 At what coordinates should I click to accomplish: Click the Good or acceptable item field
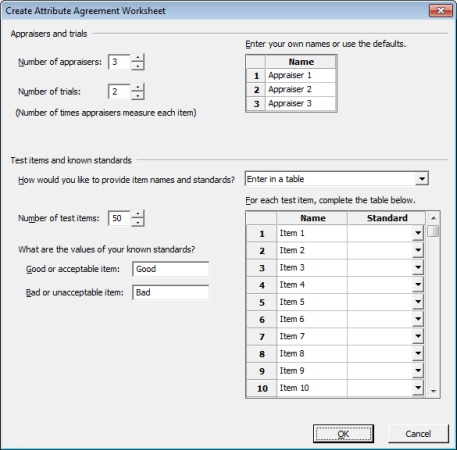tap(171, 269)
